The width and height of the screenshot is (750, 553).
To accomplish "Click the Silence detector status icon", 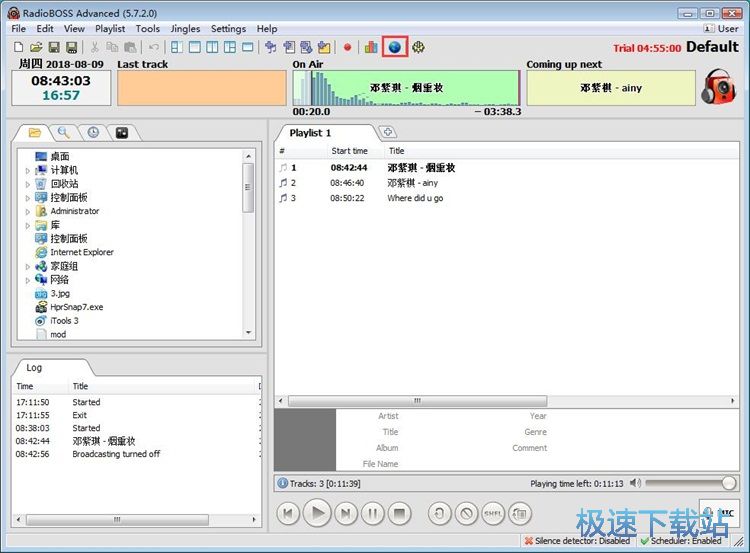I will pos(528,541).
